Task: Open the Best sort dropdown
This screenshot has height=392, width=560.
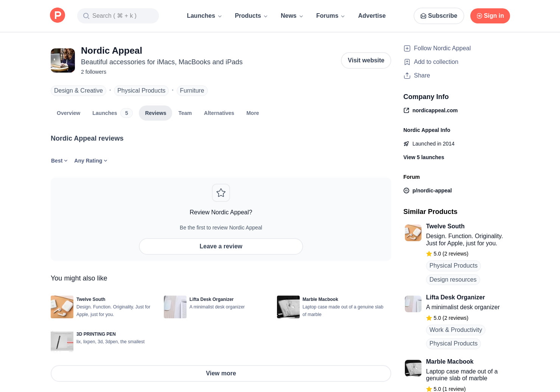Action: coord(59,161)
